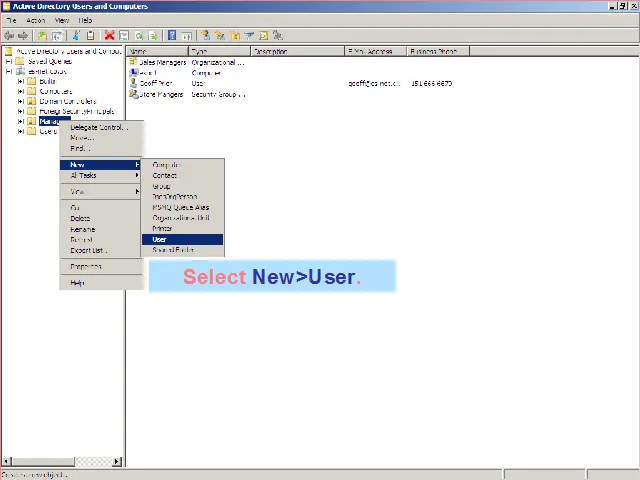Screen dimensions: 640x480
Task: Click the Export List toolbar icon
Action: click(153, 36)
